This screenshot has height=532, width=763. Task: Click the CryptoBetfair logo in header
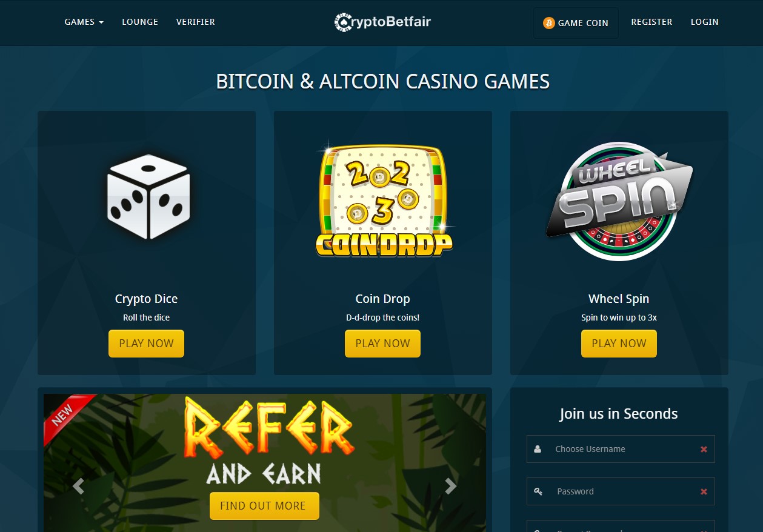pos(382,22)
